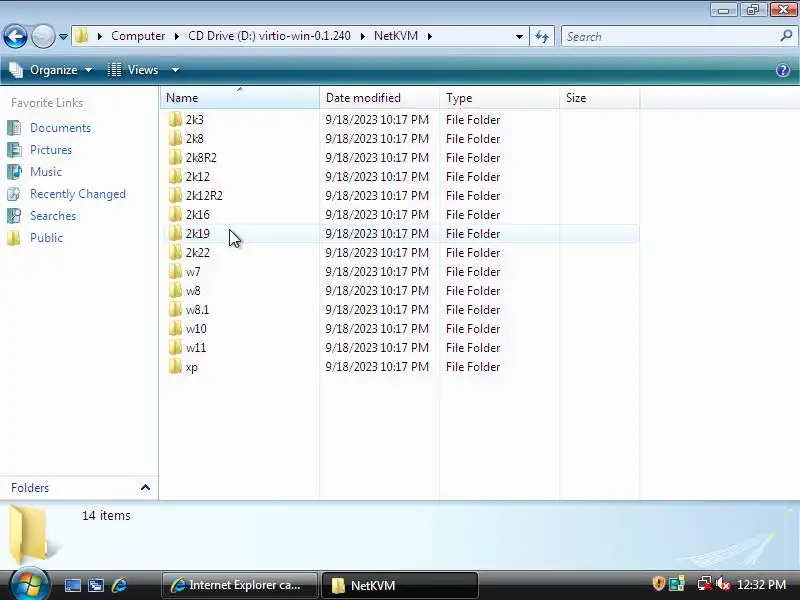Click the Documents sidebar icon
The height and width of the screenshot is (600, 800).
point(14,128)
